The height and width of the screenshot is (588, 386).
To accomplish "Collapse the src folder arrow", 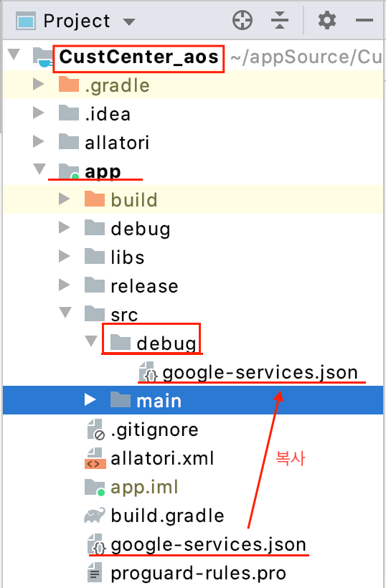I will (65, 313).
